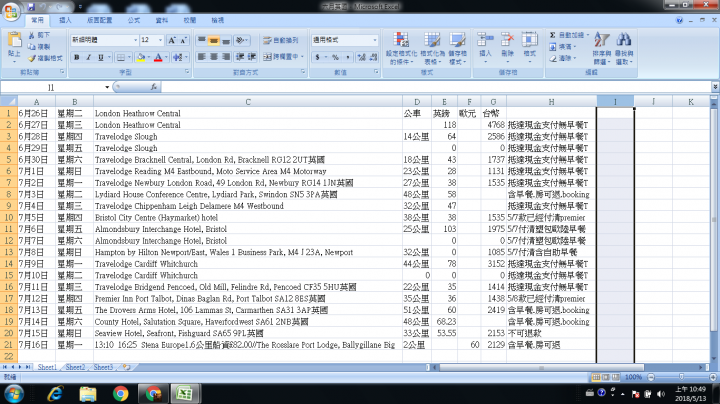The image size is (720, 404).
Task: Click the Insert cells icon
Action: coord(485,40)
